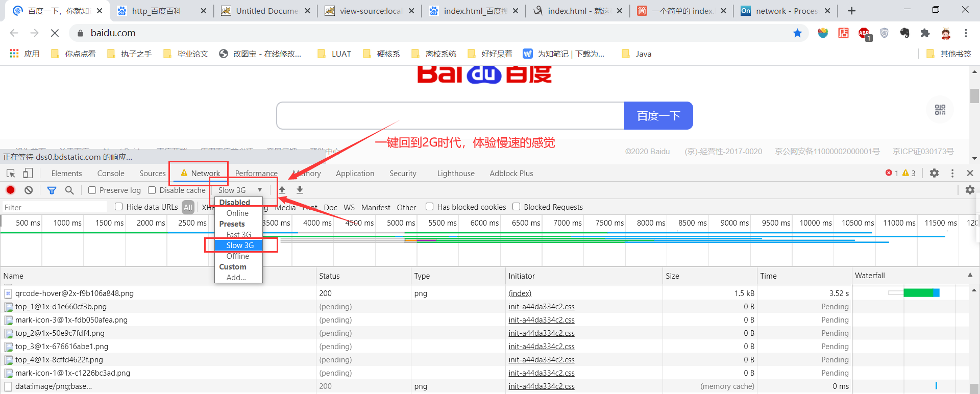The height and width of the screenshot is (394, 980).
Task: Toggle the Manifest request type filter
Action: pyautogui.click(x=376, y=207)
